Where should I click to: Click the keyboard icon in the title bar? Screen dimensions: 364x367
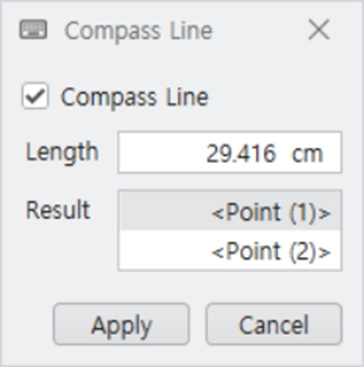click(33, 30)
